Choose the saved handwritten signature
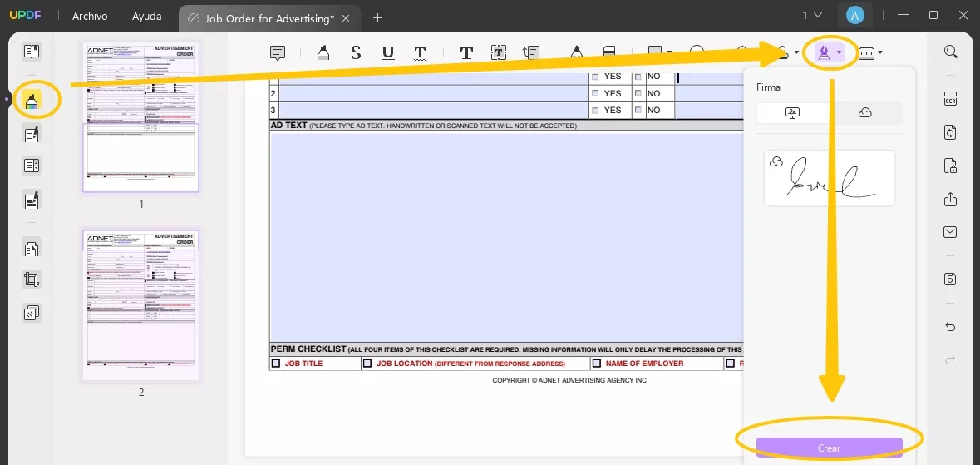 tap(830, 178)
